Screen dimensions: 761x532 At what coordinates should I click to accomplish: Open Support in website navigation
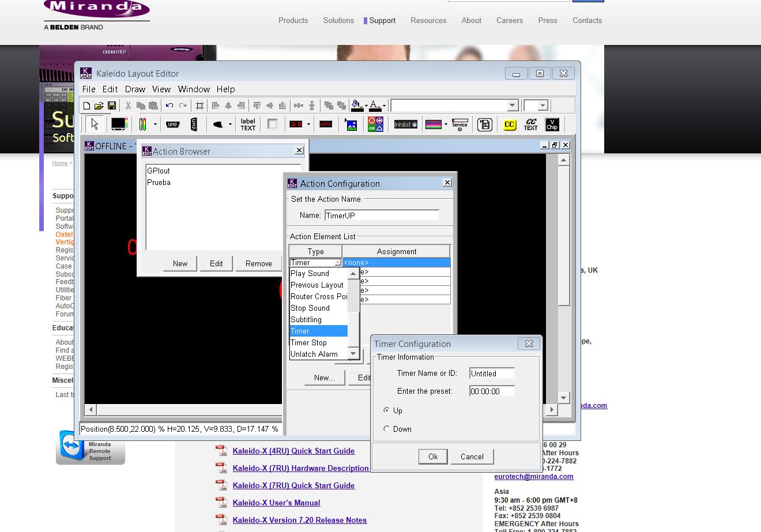[382, 21]
